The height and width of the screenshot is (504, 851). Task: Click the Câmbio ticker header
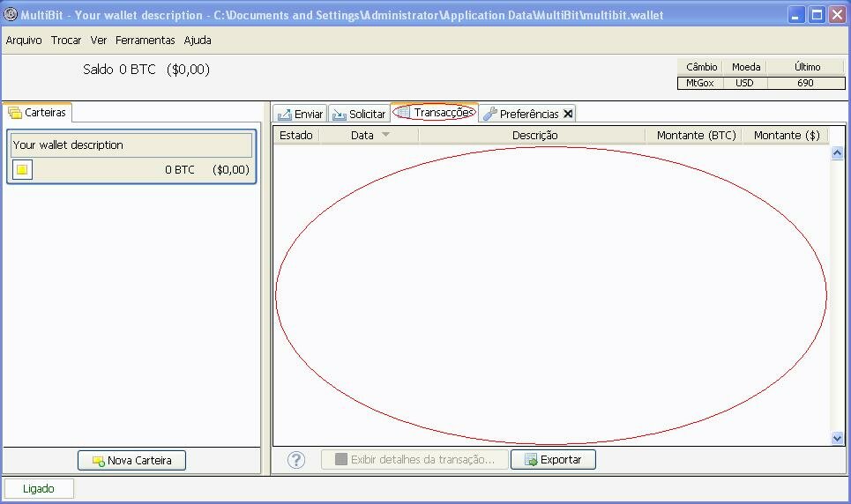[x=701, y=67]
